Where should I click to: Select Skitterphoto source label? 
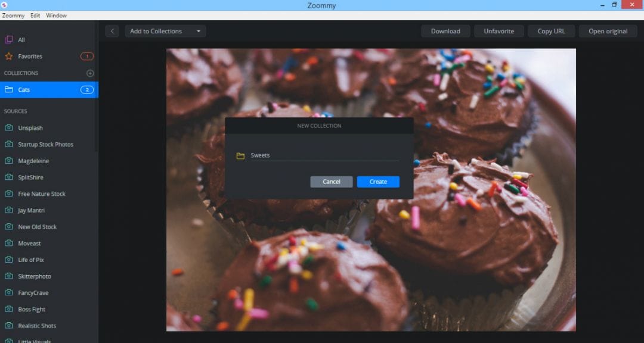tap(35, 276)
